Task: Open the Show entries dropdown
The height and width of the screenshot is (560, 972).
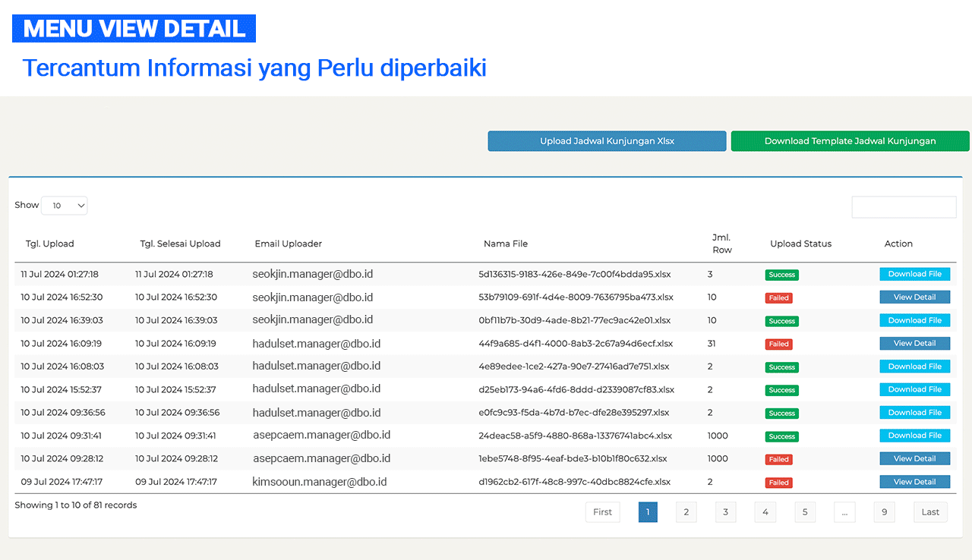Action: (x=65, y=206)
